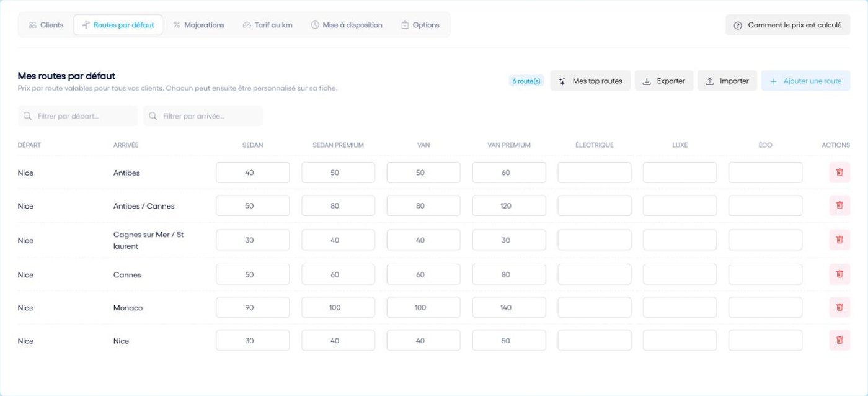Click the DÉPART column header

click(x=29, y=145)
